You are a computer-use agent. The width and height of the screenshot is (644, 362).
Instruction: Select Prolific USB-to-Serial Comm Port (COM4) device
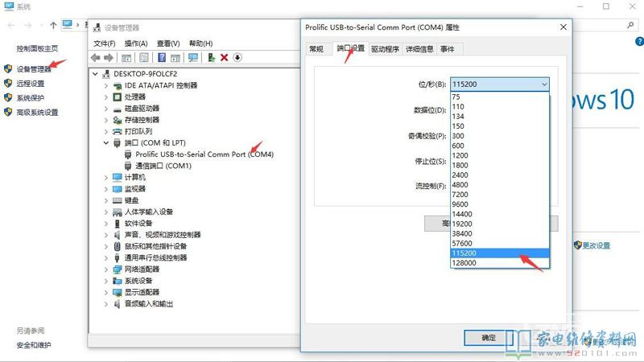coord(204,154)
